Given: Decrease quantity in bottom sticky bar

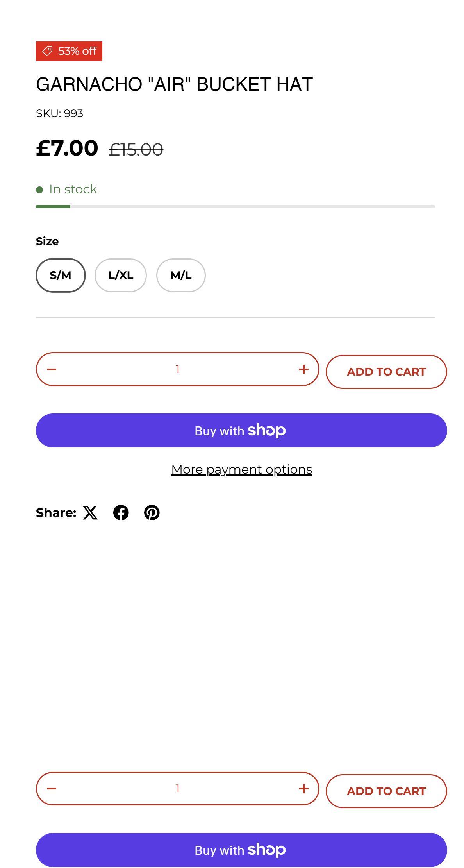Looking at the screenshot, I should 52,789.
